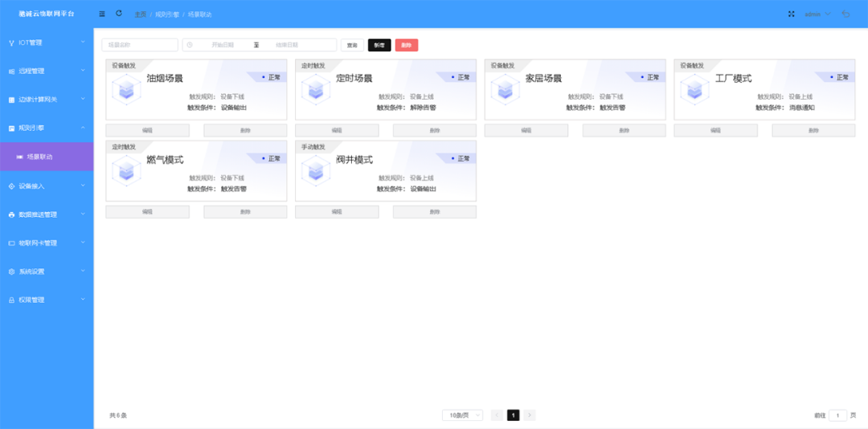Click the 工厂模式 card cube icon
This screenshot has width=868, height=429.
point(694,90)
